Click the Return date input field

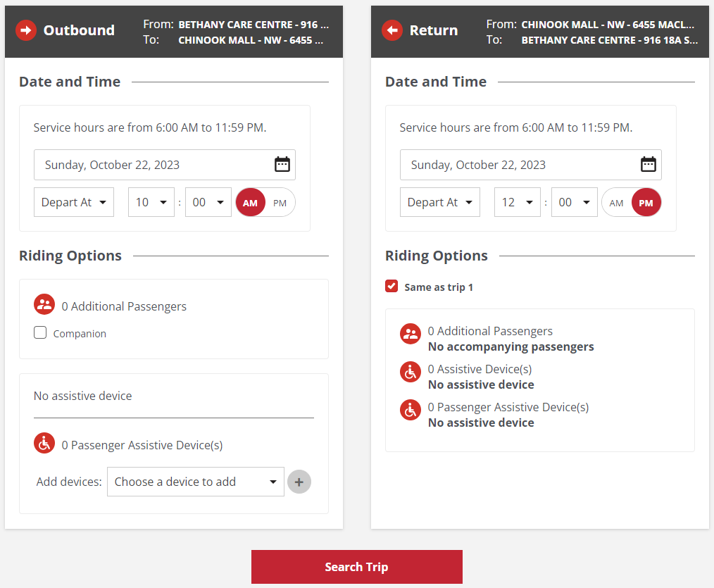point(518,165)
